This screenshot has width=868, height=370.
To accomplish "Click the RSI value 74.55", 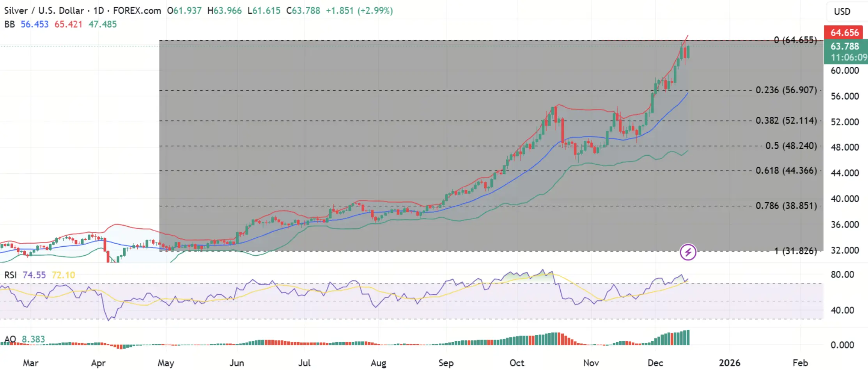I will pos(34,275).
